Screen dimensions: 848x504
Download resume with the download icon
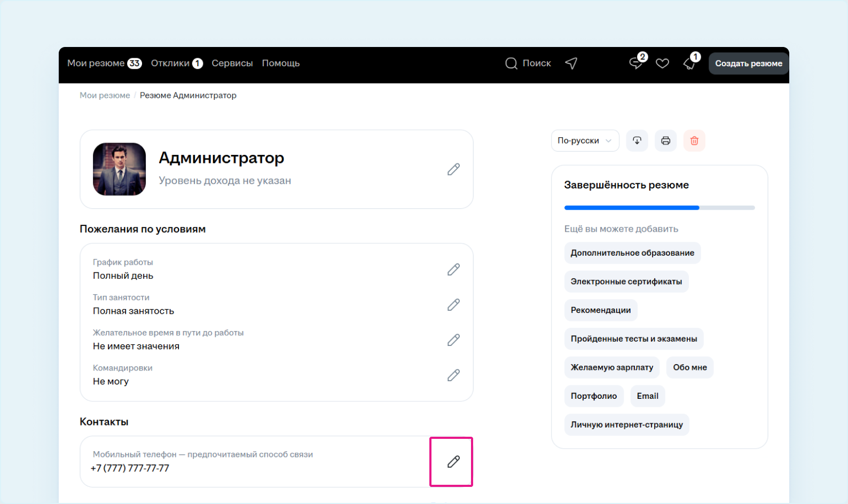pos(637,140)
